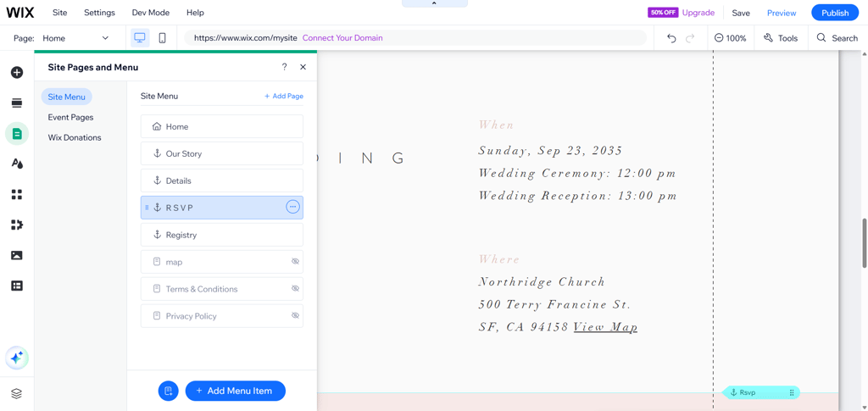The height and width of the screenshot is (411, 868).
Task: Collapse the top bar with the chevron
Action: 435,3
